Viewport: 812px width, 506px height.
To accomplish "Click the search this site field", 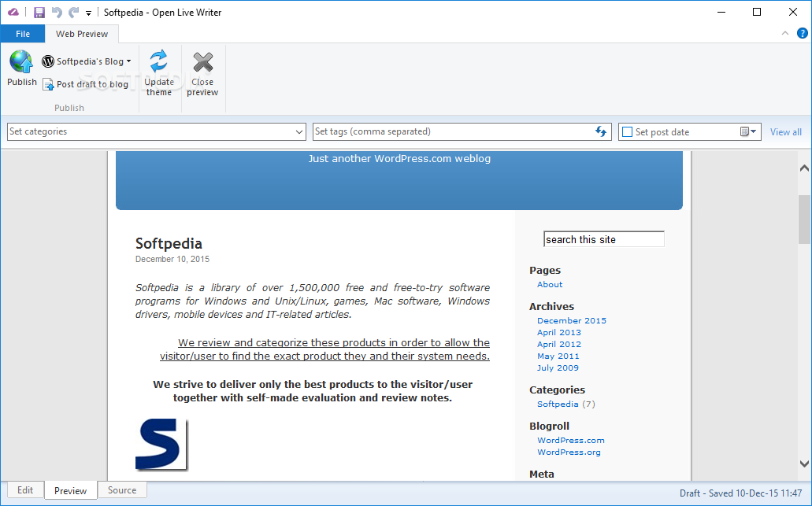I will (604, 239).
